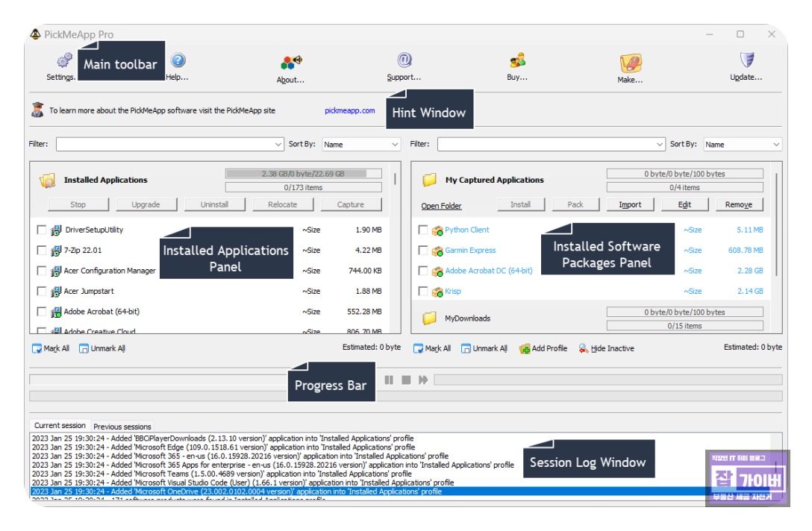Expand the right Sort By dropdown
Image resolution: width=812 pixels, height=531 pixels.
click(776, 145)
